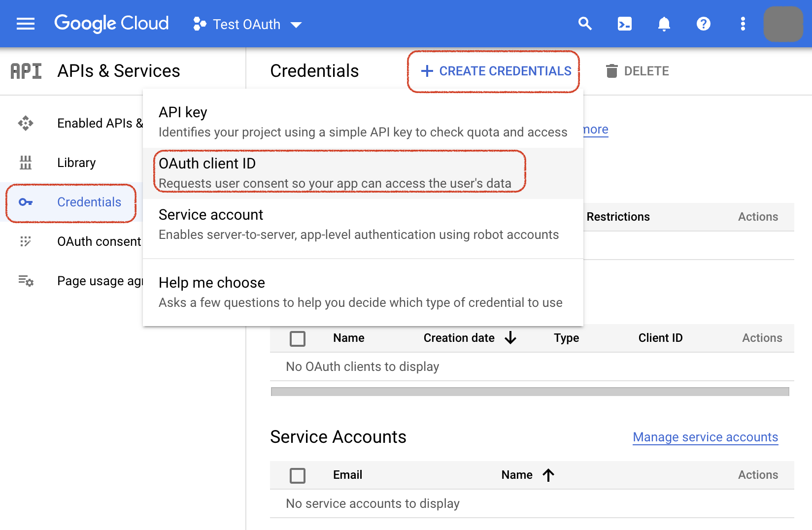Image resolution: width=812 pixels, height=530 pixels.
Task: Click the search magnifier icon
Action: pyautogui.click(x=585, y=23)
